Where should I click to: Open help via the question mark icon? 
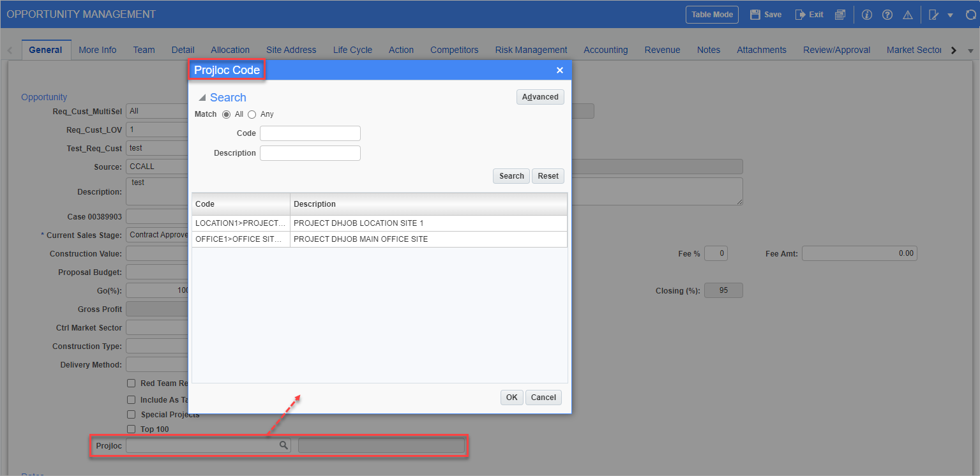pyautogui.click(x=887, y=14)
